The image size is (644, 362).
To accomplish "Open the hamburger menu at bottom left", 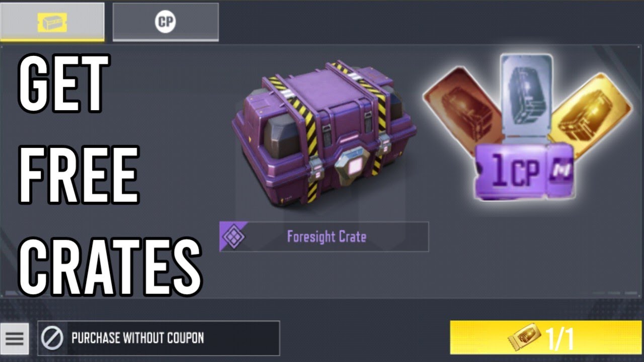I will coord(14,338).
